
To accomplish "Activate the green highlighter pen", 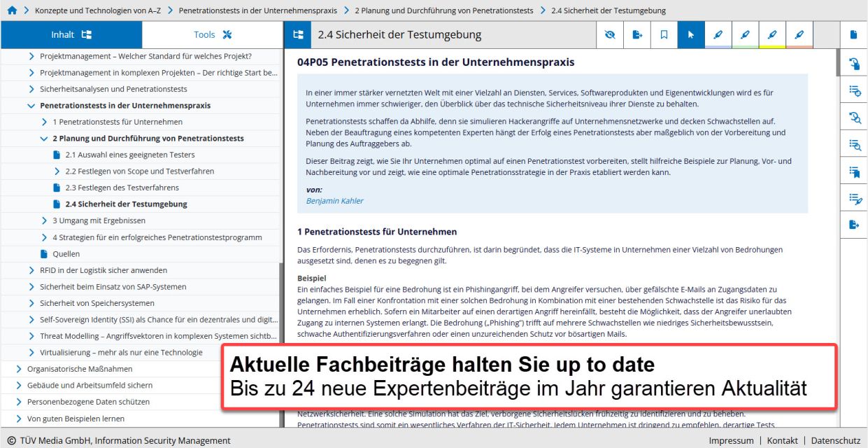I will (x=745, y=34).
